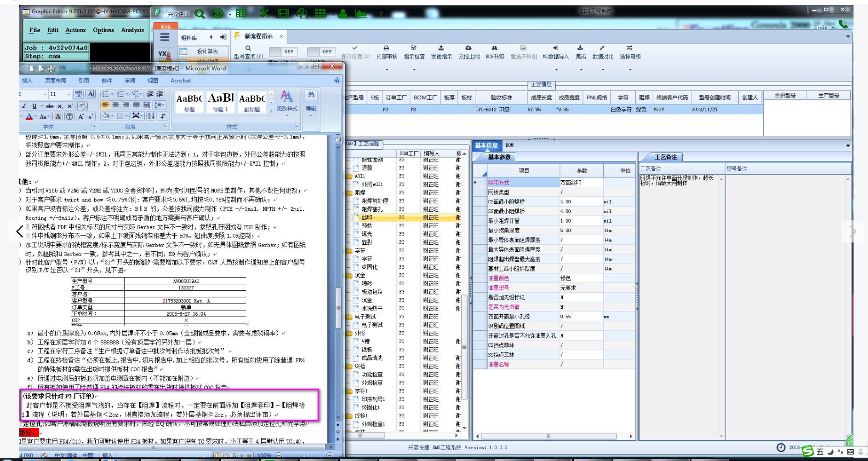Click green magnifier icon in EMS title bar

coord(200,13)
